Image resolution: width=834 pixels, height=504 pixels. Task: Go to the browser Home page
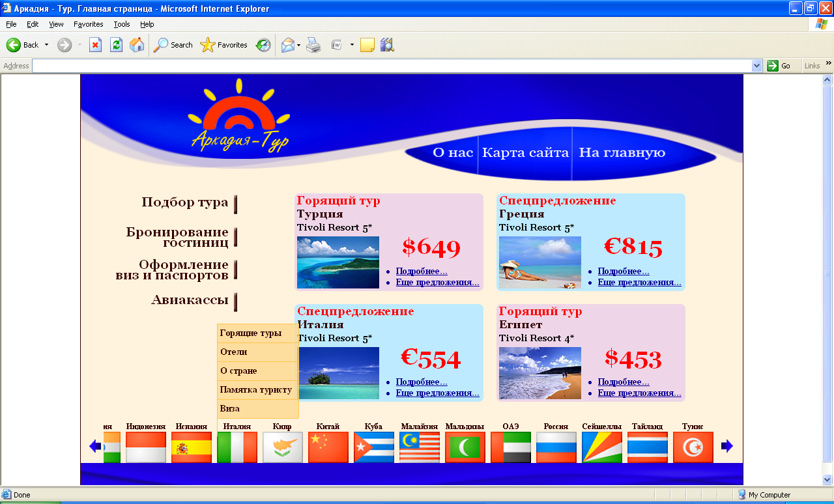tap(137, 45)
